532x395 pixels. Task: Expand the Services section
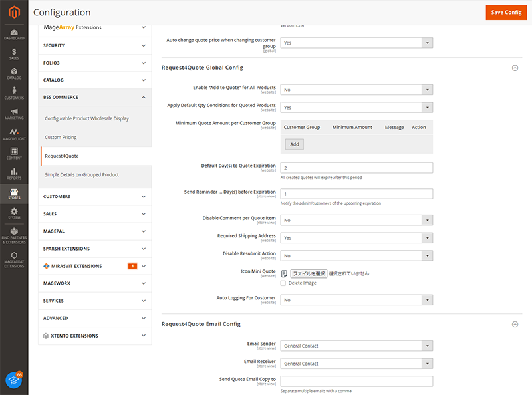coord(95,301)
